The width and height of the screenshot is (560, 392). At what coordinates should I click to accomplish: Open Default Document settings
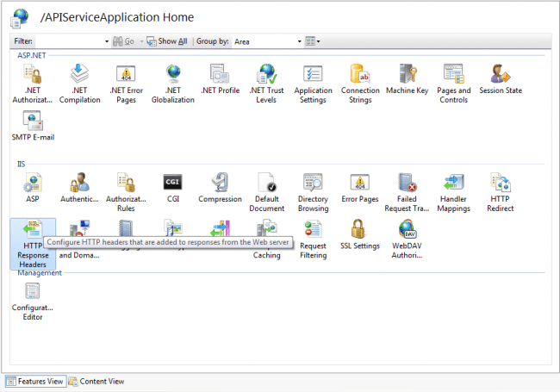point(267,192)
